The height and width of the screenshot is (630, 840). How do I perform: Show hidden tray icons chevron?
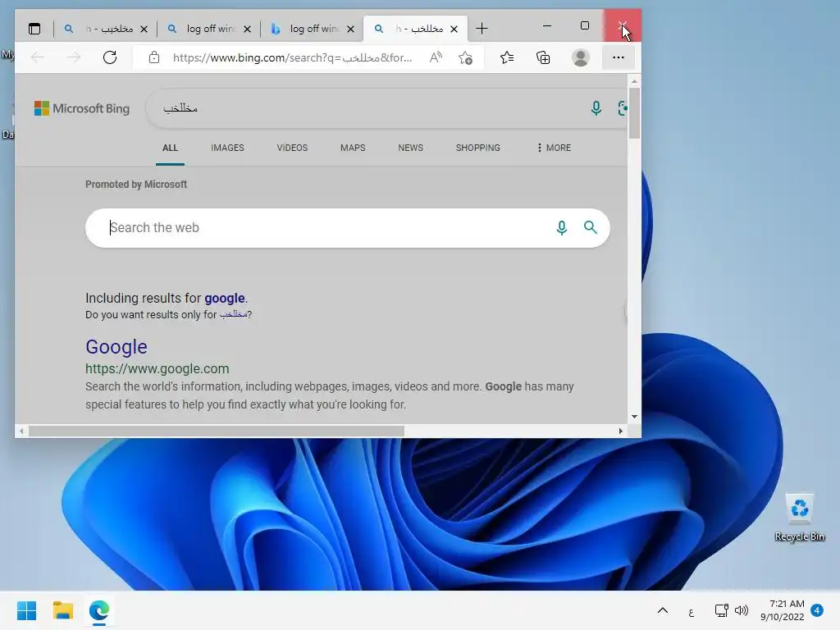coord(663,610)
